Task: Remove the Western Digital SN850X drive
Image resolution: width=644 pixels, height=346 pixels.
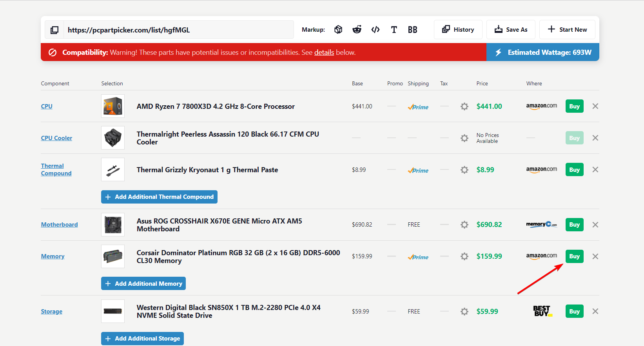Action: point(595,311)
